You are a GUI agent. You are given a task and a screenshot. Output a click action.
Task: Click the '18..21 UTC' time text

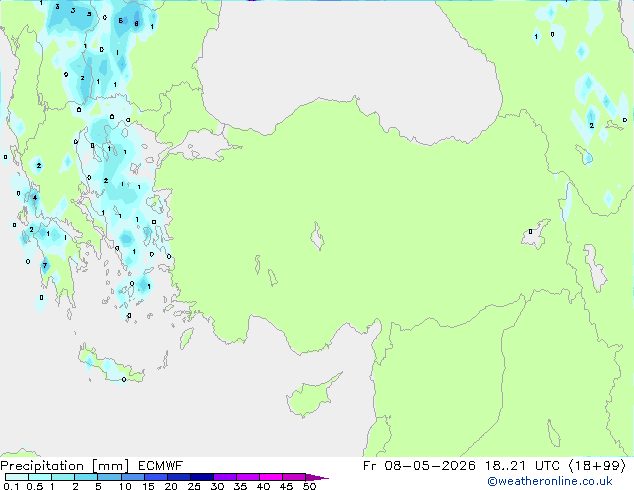tap(522, 466)
